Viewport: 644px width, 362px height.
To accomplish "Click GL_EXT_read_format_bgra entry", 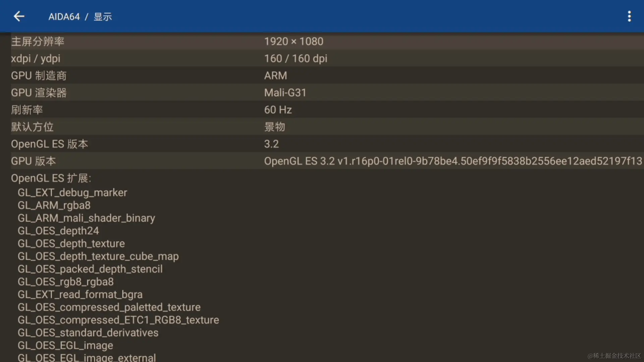I will [x=80, y=294].
